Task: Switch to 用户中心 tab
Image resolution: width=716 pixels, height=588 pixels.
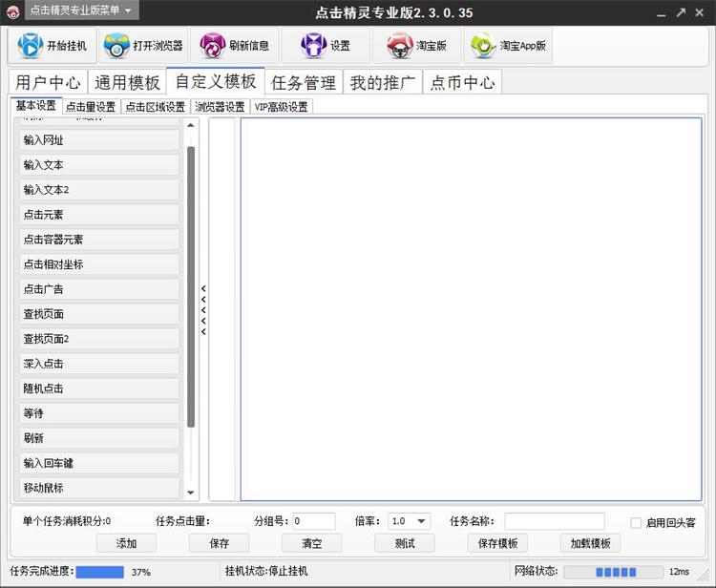Action: pyautogui.click(x=48, y=82)
